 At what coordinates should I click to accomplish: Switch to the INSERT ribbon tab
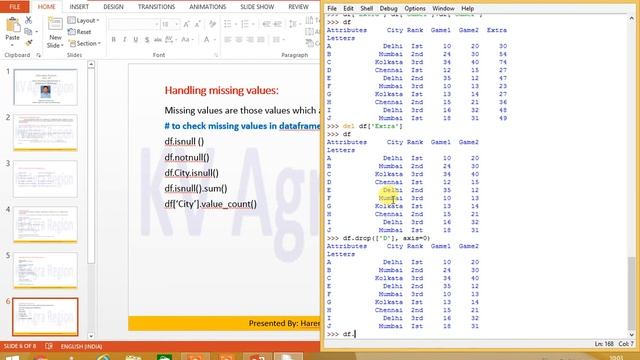click(79, 7)
